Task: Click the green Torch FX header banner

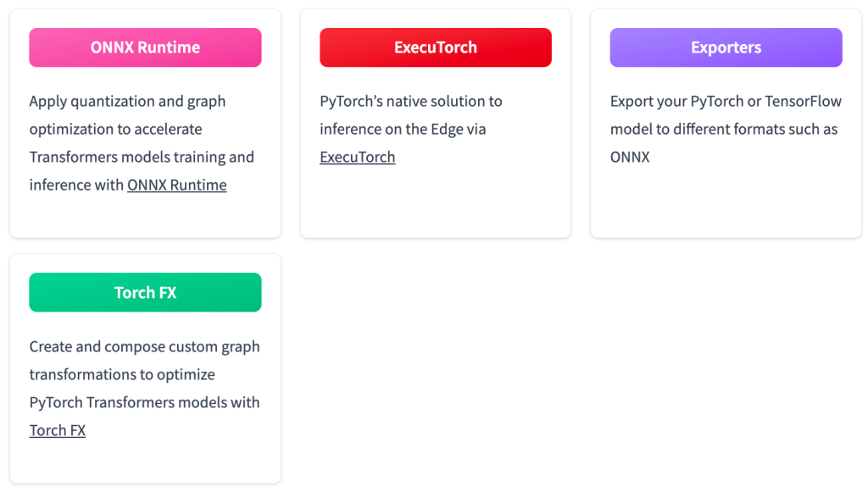Action: pos(145,292)
